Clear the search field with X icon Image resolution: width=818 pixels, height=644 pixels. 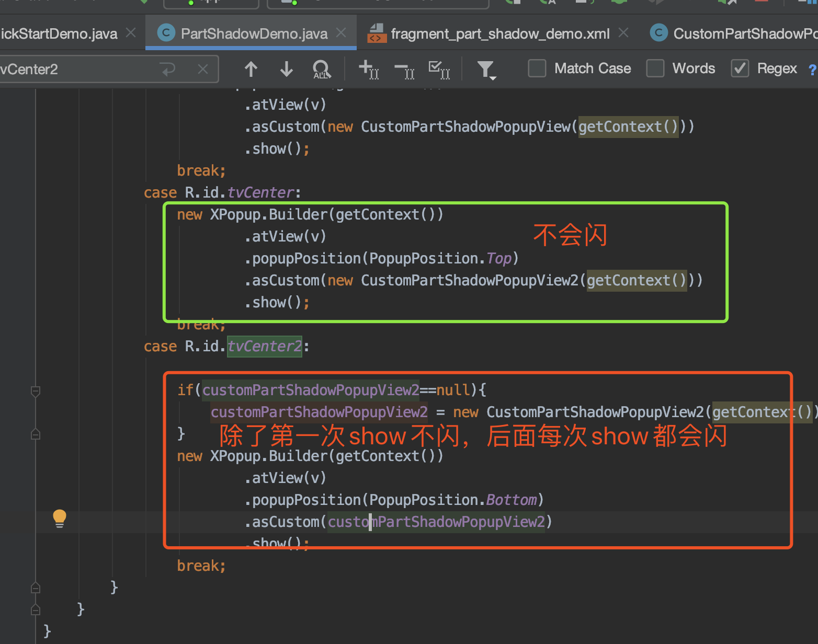click(203, 68)
